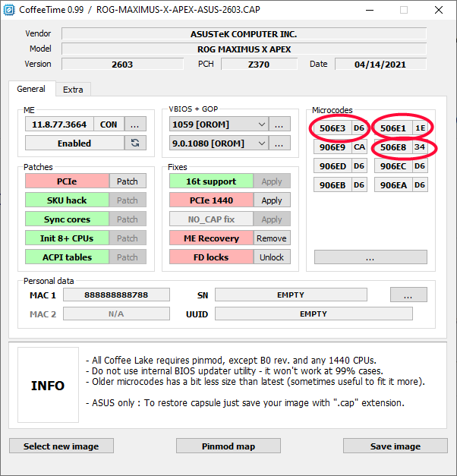Open the Microcodes ellipsis button
This screenshot has height=476, width=457.
[x=370, y=257]
